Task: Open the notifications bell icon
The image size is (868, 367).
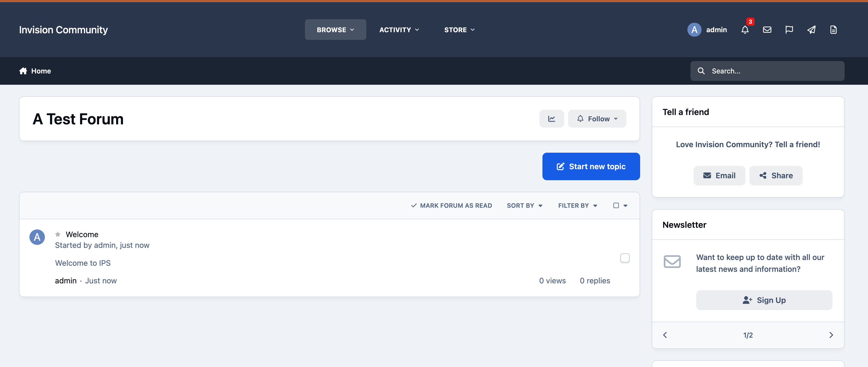Action: pyautogui.click(x=745, y=30)
